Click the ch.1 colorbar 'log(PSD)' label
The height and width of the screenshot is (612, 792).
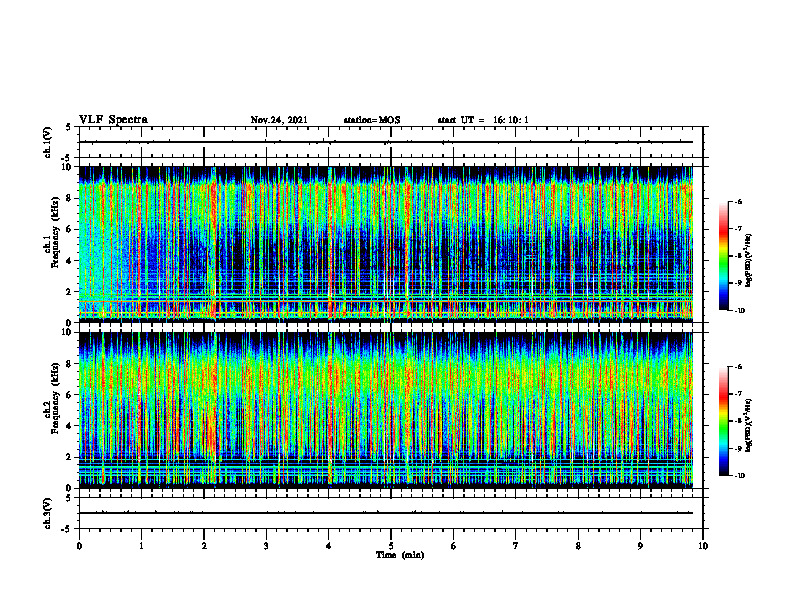click(749, 261)
